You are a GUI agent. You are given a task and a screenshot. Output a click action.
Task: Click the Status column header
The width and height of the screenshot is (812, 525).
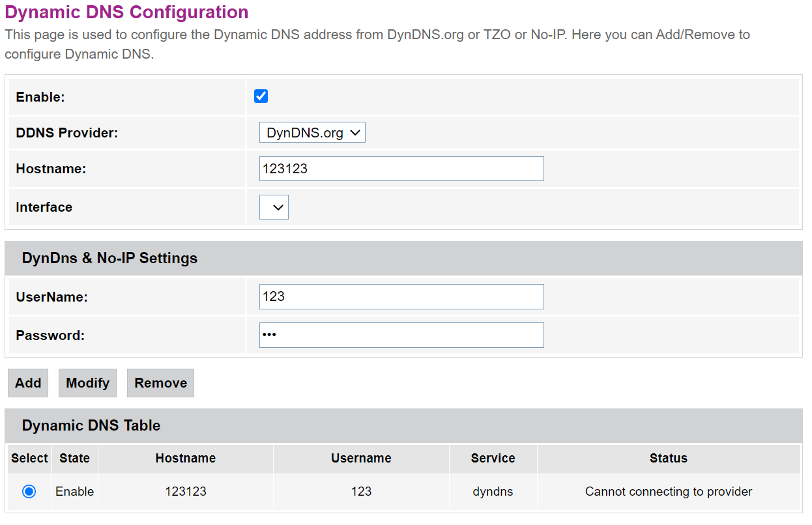click(x=668, y=459)
